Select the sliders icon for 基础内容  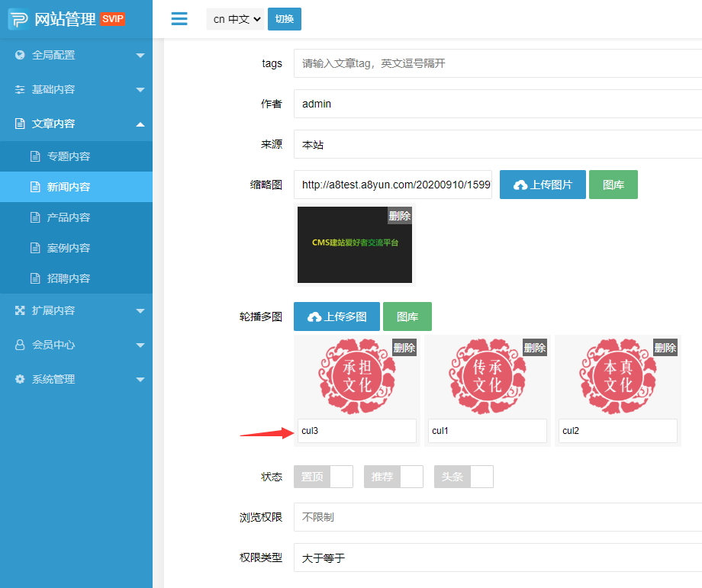click(x=18, y=89)
